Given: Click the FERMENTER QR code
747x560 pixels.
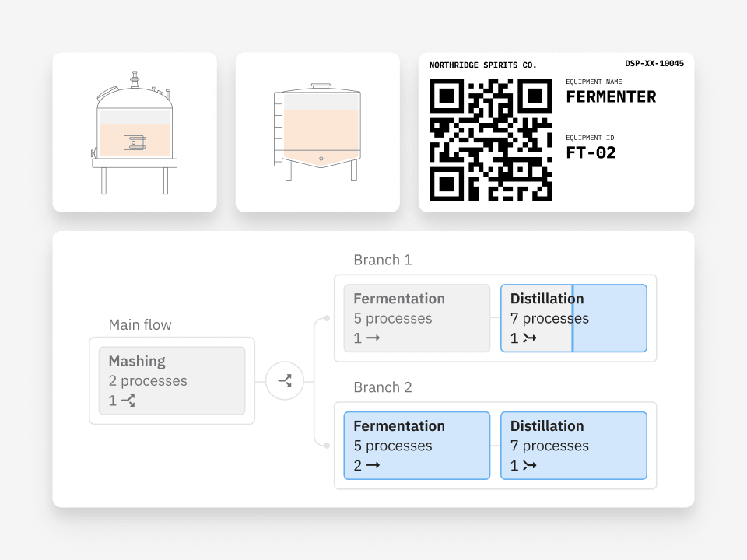Looking at the screenshot, I should 491,140.
